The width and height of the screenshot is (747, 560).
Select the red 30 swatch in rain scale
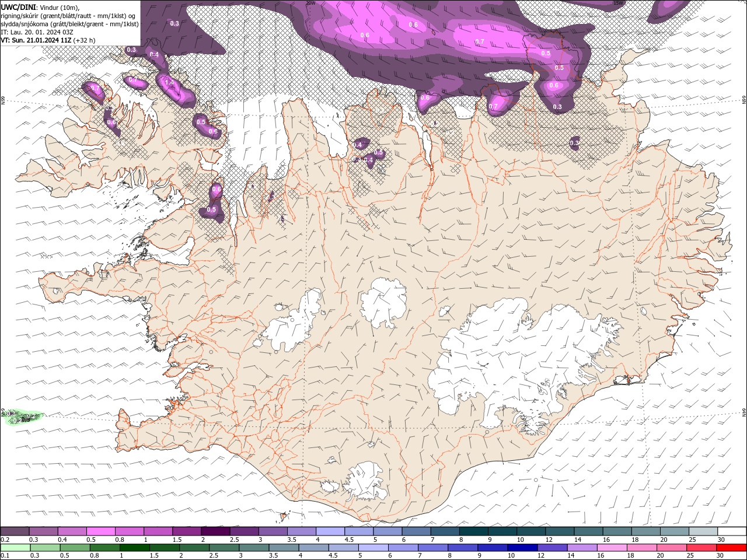pos(731,548)
